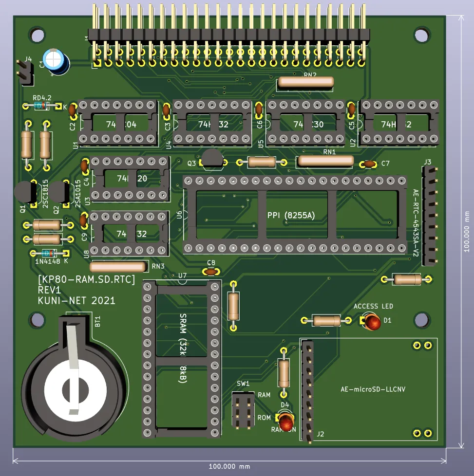Click the C6 capacitor beside U5
Screen dimensions: 474x476
pyautogui.click(x=259, y=110)
